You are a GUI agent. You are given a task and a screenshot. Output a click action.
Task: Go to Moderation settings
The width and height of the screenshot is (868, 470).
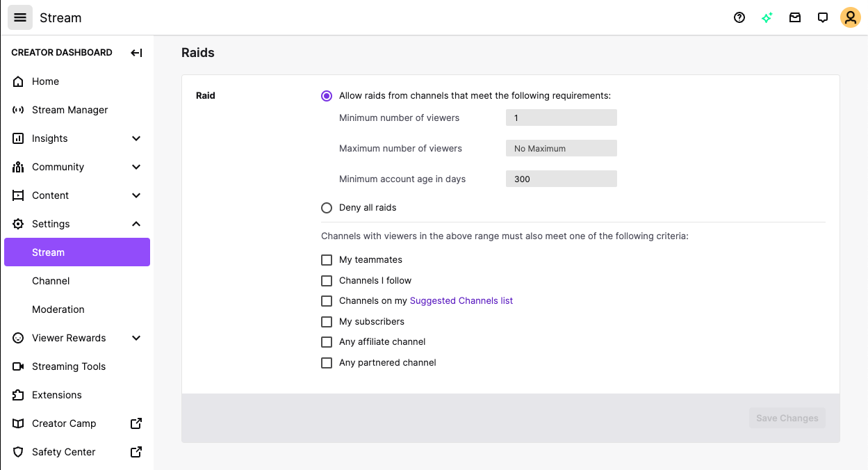pos(58,309)
